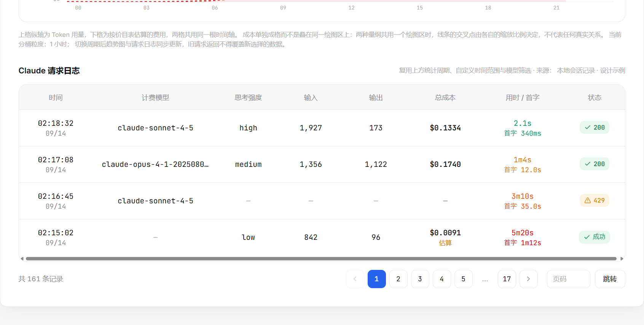Click the output token value 173
Screen dimensions: 644x325
click(376, 128)
